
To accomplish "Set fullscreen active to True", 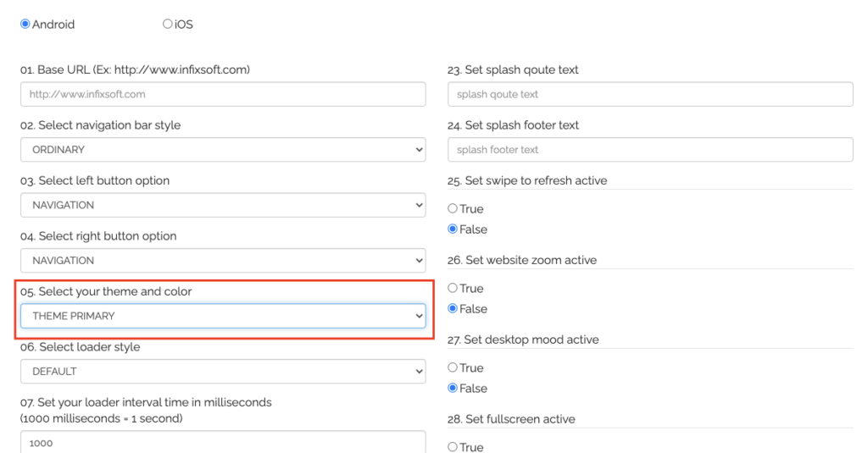I will click(453, 447).
